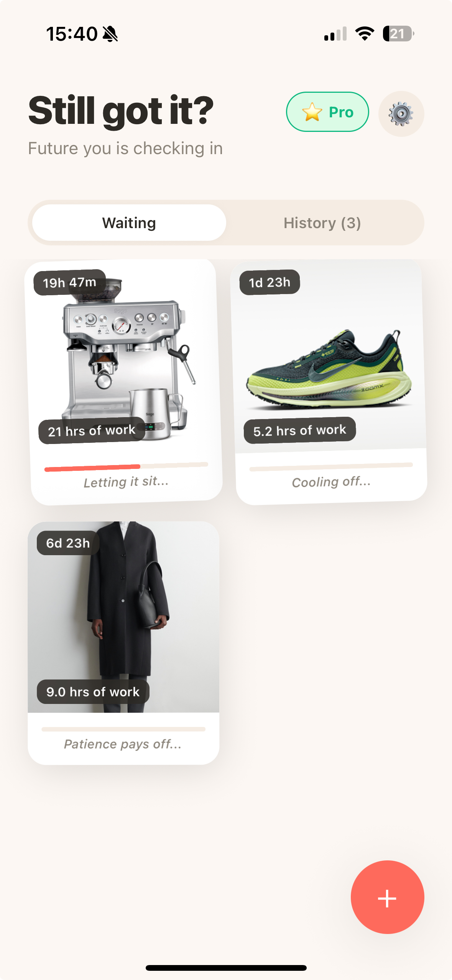Tap the 5.2 hrs of work label

[x=299, y=430]
